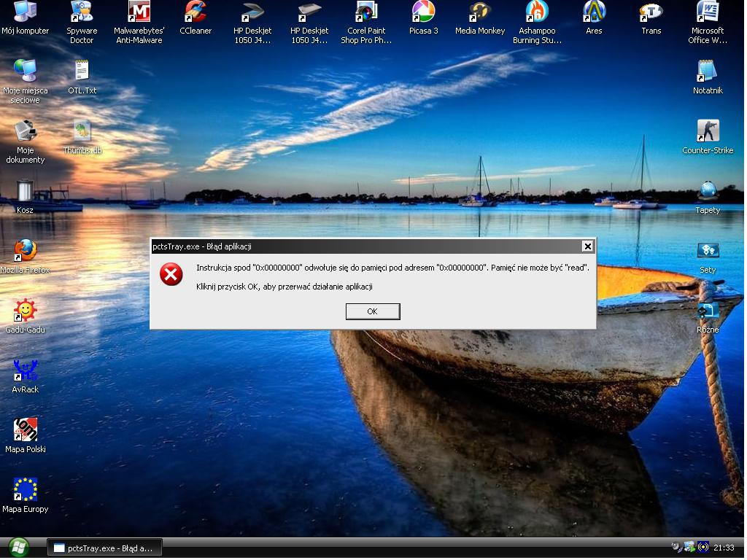Launch Counter-Strike from the desktop
Image resolution: width=747 pixels, height=560 pixels.
coord(708,132)
